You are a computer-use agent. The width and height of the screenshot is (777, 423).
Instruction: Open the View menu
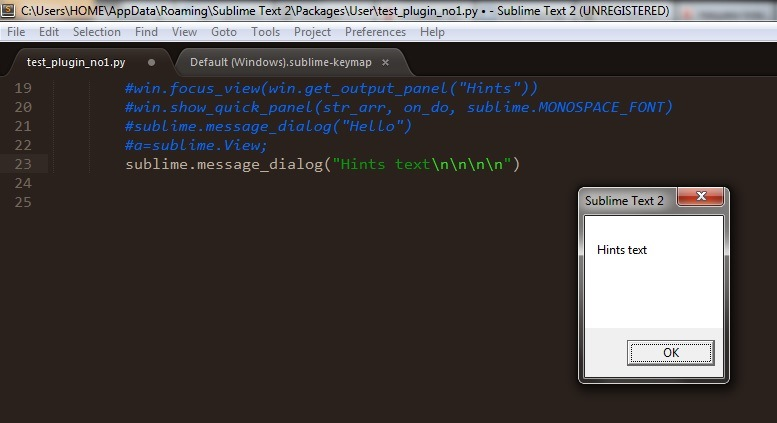184,32
